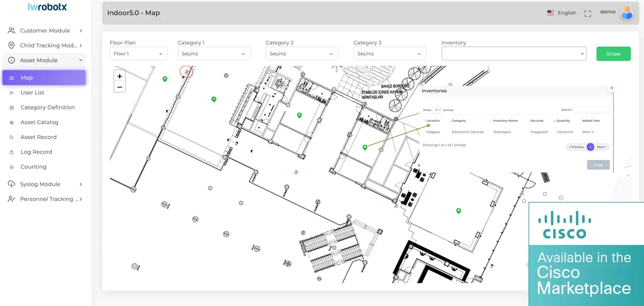Expand the Customer Module menu
Screen dimensions: 644x306
click(x=45, y=31)
